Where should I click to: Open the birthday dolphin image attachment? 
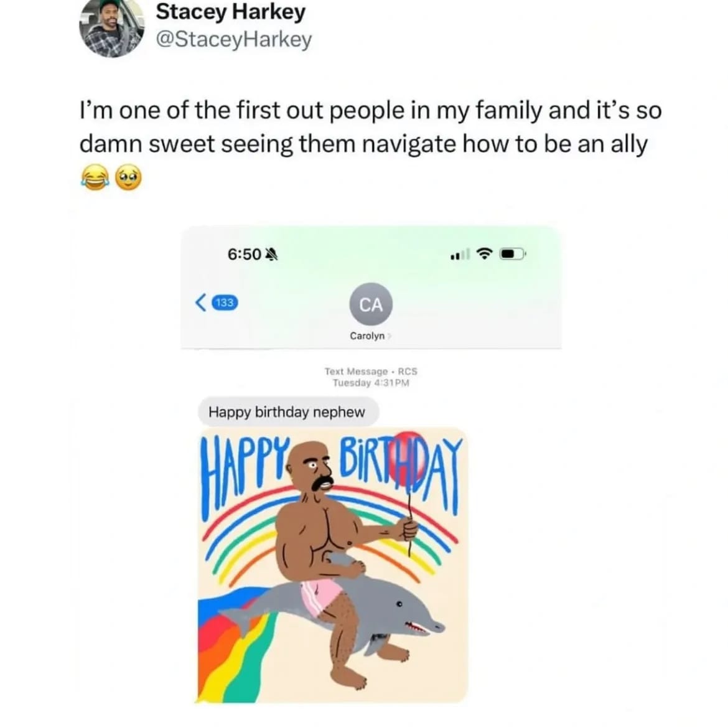(332, 565)
